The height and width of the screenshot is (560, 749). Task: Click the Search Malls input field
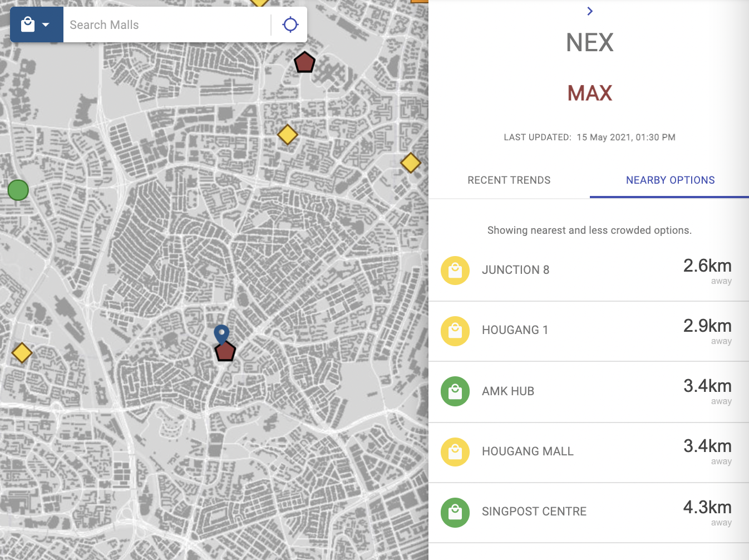click(167, 24)
